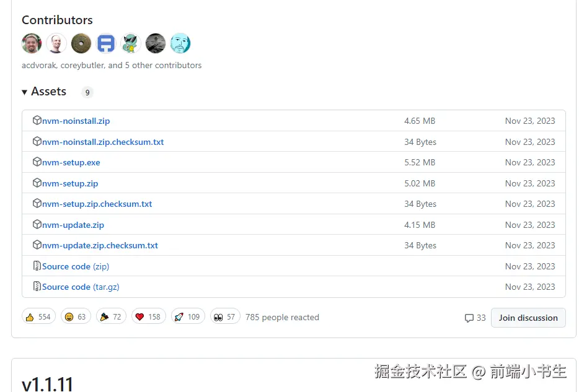Image resolution: width=579 pixels, height=392 pixels.
Task: Click package icon beside nvm-noinstall.zip
Action: [x=37, y=120]
